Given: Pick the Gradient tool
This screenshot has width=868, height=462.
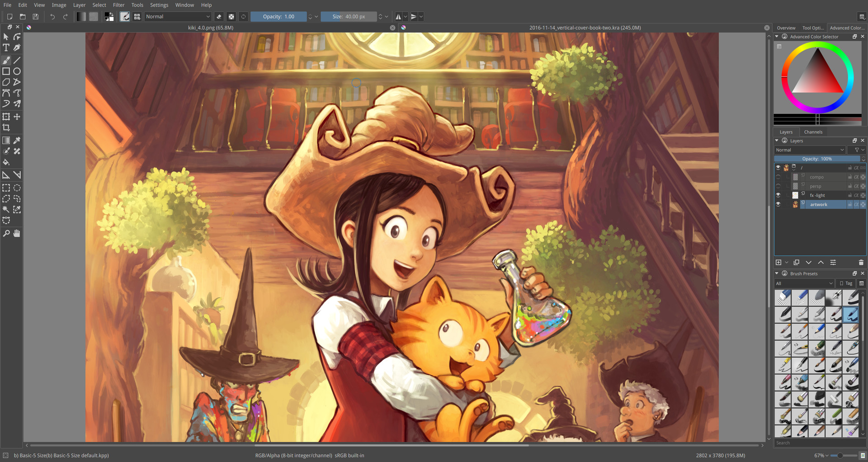Looking at the screenshot, I should (6, 140).
